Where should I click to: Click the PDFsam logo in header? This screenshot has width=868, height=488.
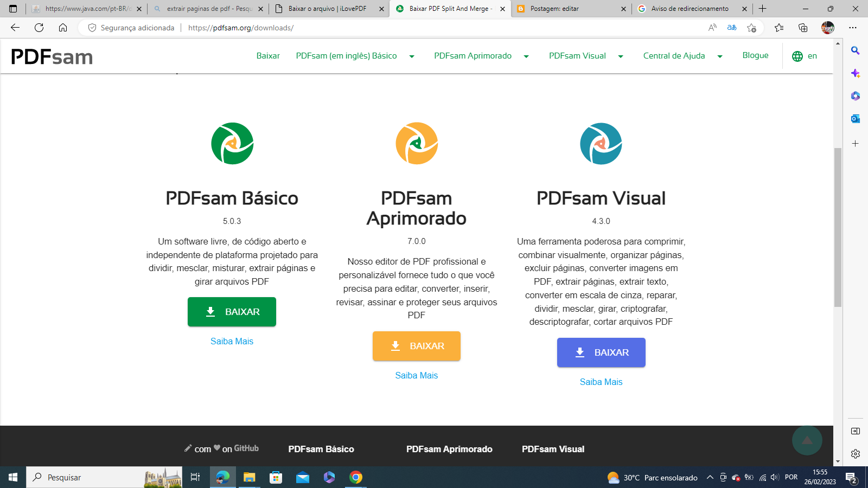point(52,56)
